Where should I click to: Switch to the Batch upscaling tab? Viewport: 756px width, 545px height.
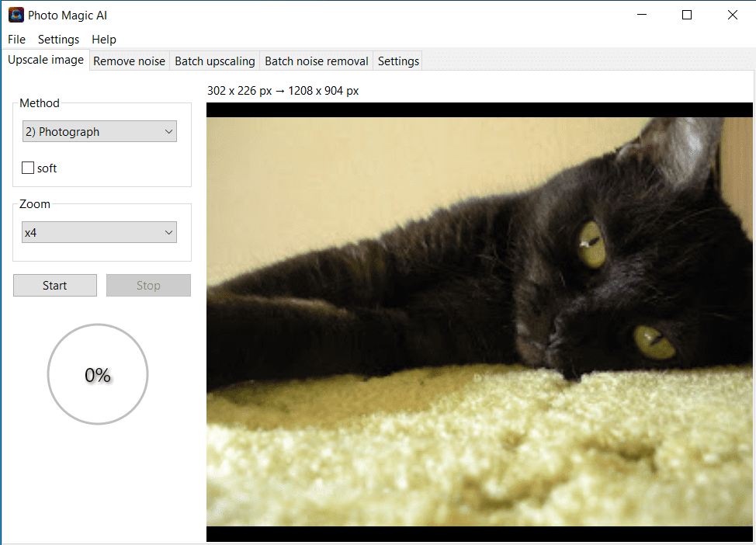click(x=214, y=61)
